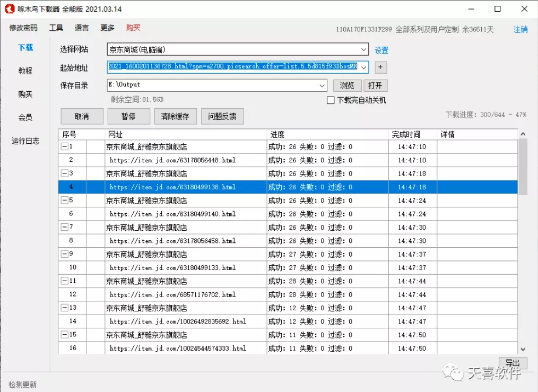This screenshot has height=392, width=538.
Task: Minimize the window
Action: (x=472, y=9)
